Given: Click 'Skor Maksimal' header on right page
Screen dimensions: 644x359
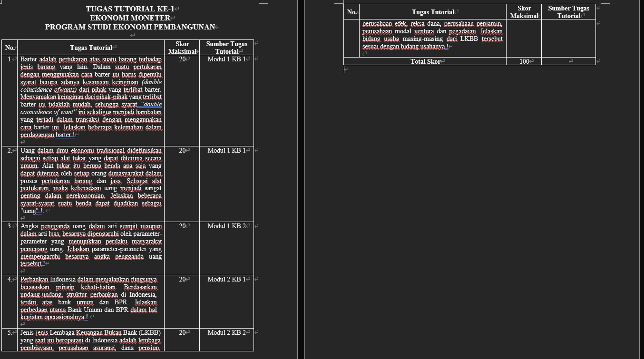Looking at the screenshot, I should (x=524, y=12).
